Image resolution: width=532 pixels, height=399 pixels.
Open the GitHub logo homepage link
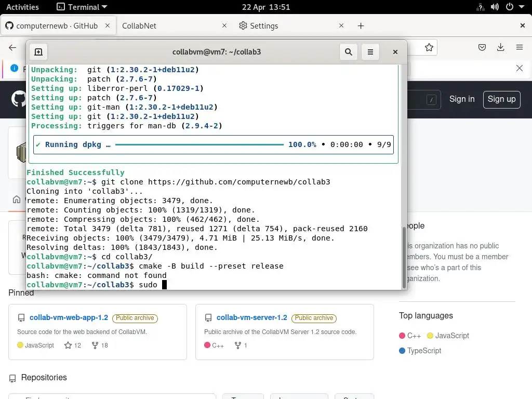tap(18, 99)
